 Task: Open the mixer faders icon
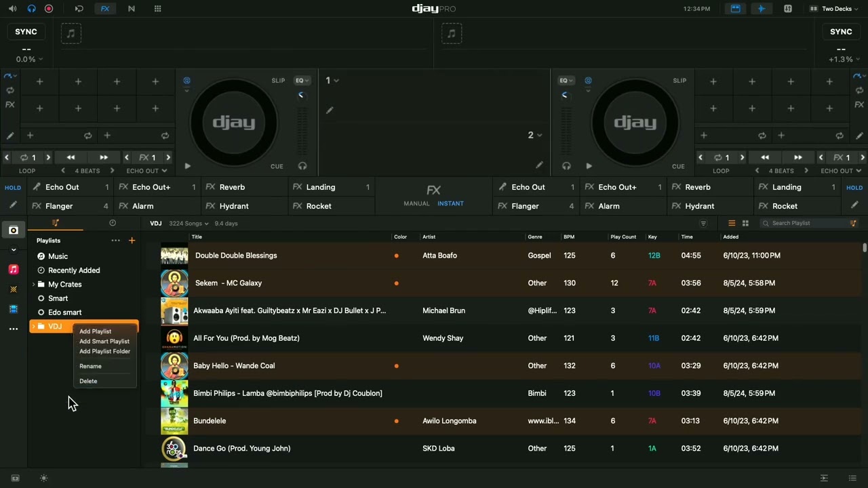788,9
